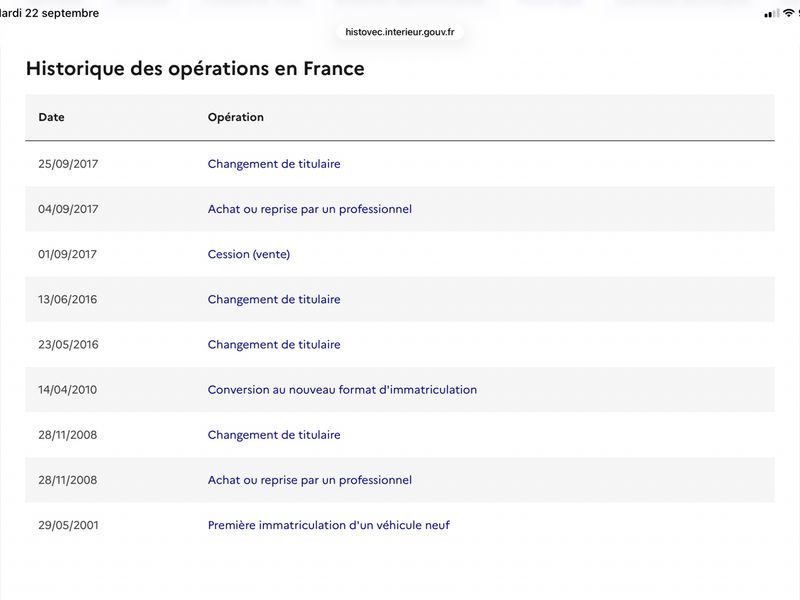Open 25/09/2017 Changement de titulaire link
Screen dimensions: 800x600
274,164
